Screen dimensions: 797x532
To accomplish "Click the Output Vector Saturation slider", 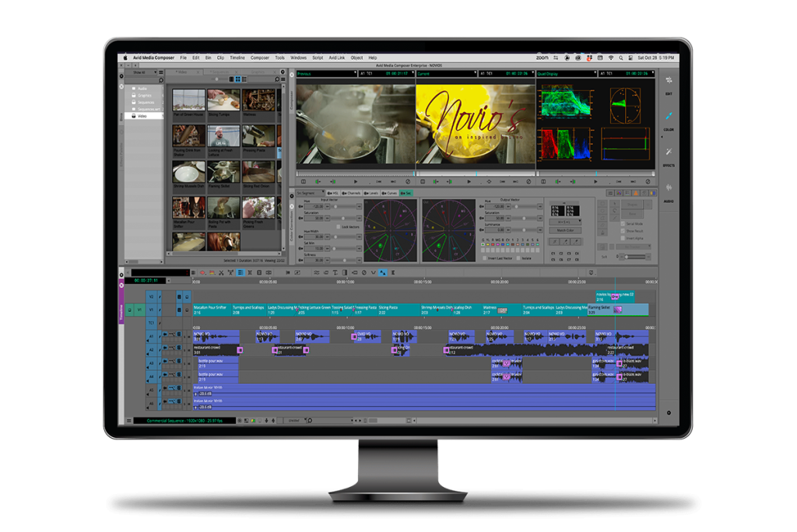I will 524,218.
